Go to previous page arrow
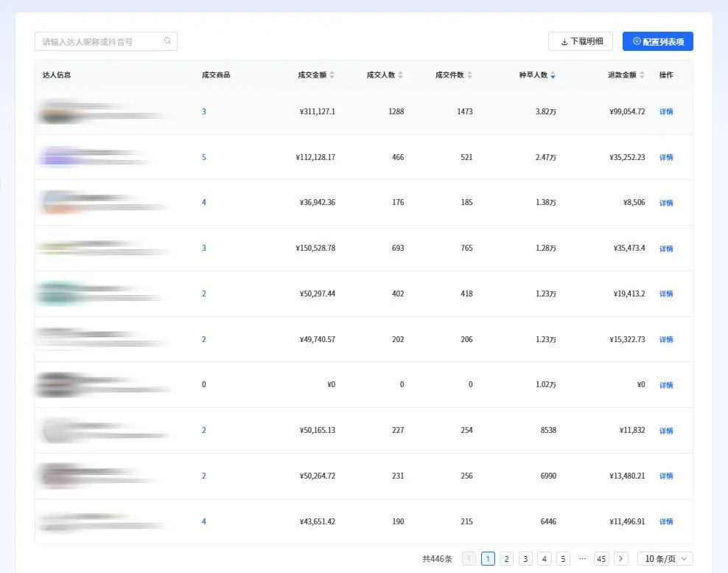The height and width of the screenshot is (573, 728). coord(469,558)
